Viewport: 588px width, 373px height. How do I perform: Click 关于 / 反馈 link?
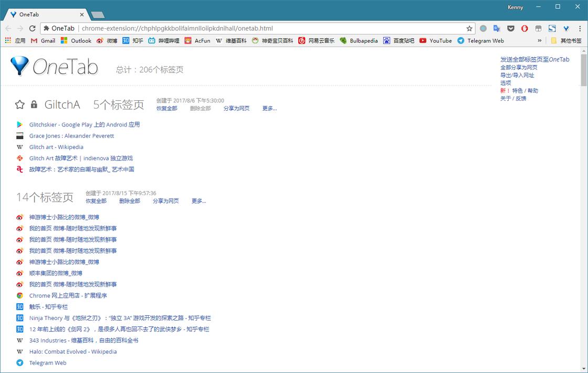coord(513,98)
